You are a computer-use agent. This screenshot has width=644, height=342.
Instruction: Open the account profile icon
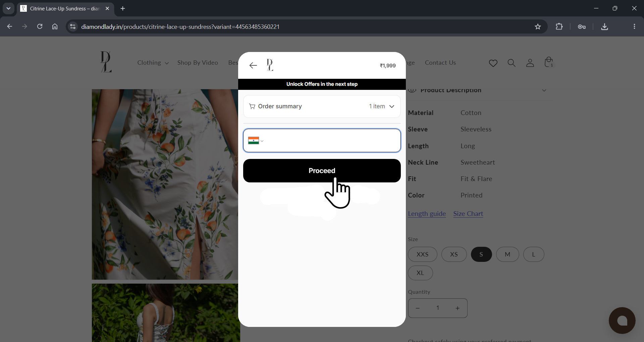530,63
